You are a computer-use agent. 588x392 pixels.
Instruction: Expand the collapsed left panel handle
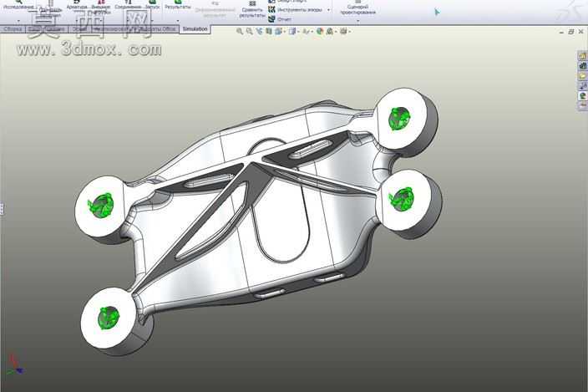2,209
